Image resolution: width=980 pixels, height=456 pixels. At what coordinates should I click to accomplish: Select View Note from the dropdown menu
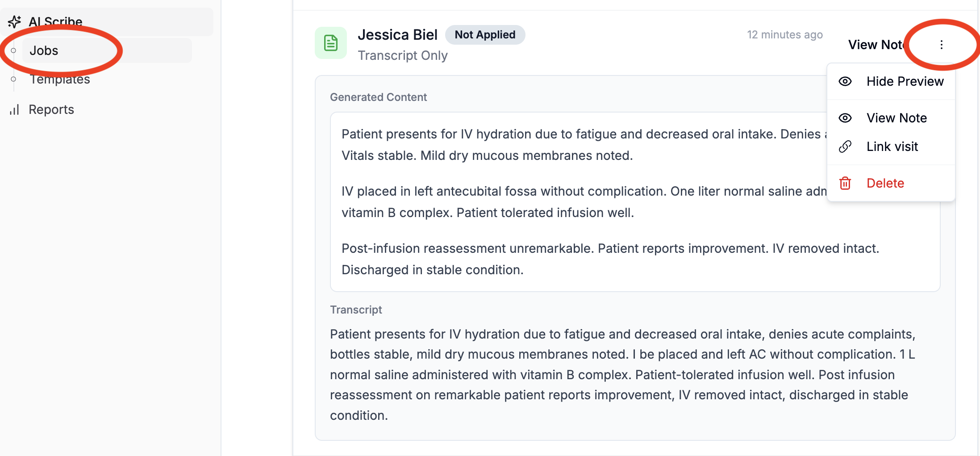point(897,118)
